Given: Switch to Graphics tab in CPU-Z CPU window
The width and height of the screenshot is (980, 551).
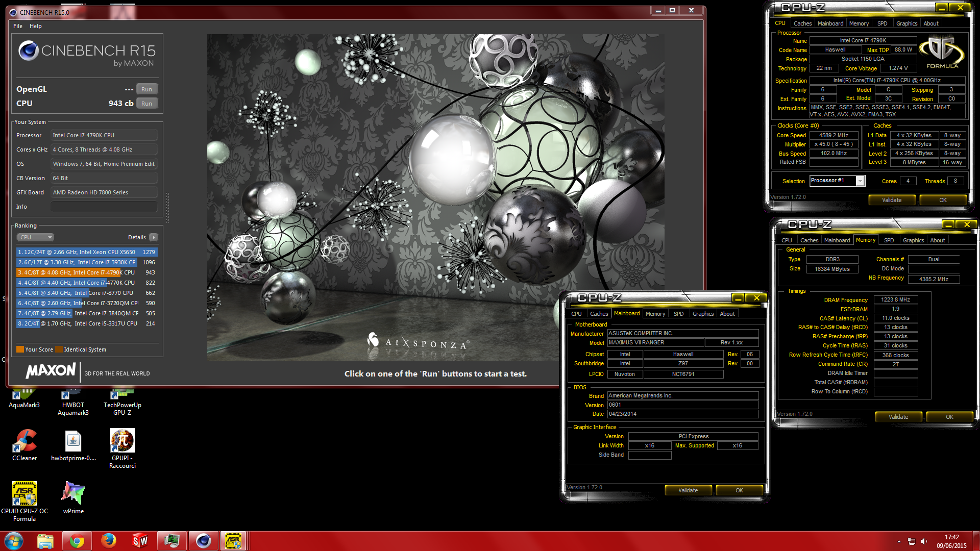Looking at the screenshot, I should tap(906, 23).
